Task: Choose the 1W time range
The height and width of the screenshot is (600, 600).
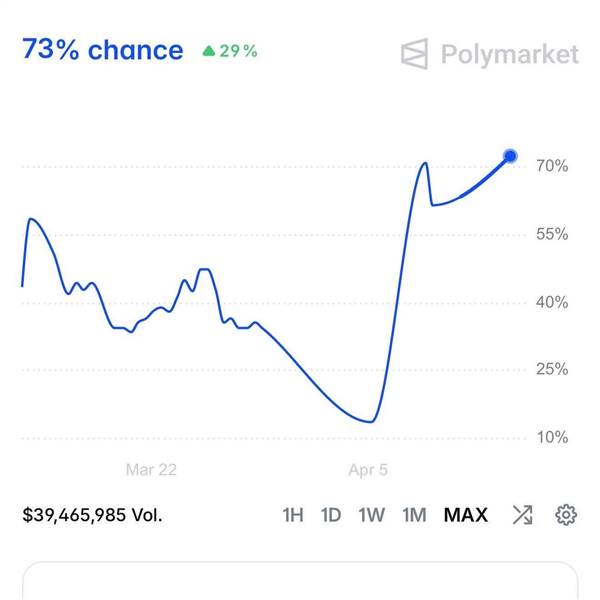Action: click(371, 515)
